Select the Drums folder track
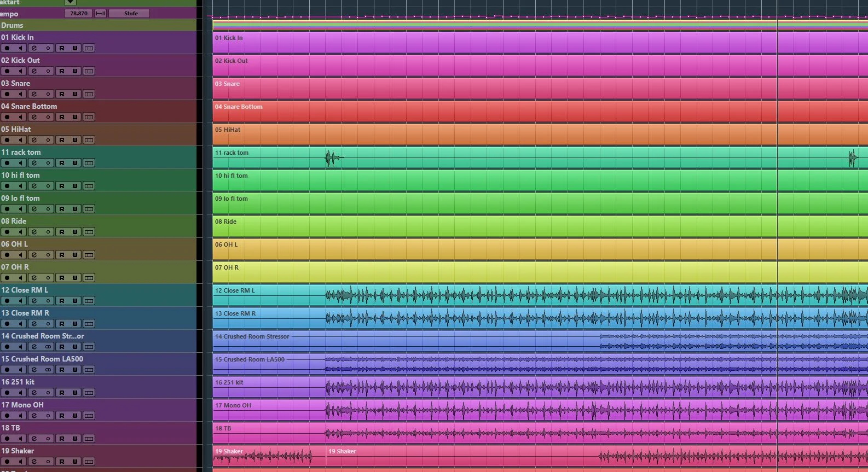The image size is (868, 472). coord(98,25)
